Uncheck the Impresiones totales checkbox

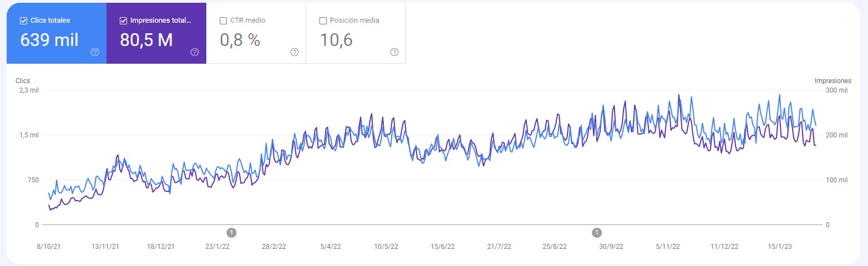pos(123,21)
